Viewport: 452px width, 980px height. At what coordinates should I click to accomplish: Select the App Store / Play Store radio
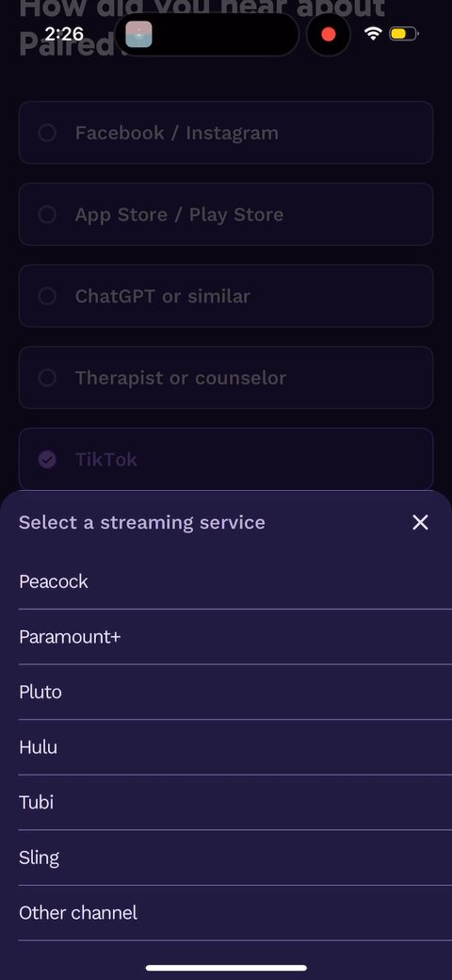[226, 215]
